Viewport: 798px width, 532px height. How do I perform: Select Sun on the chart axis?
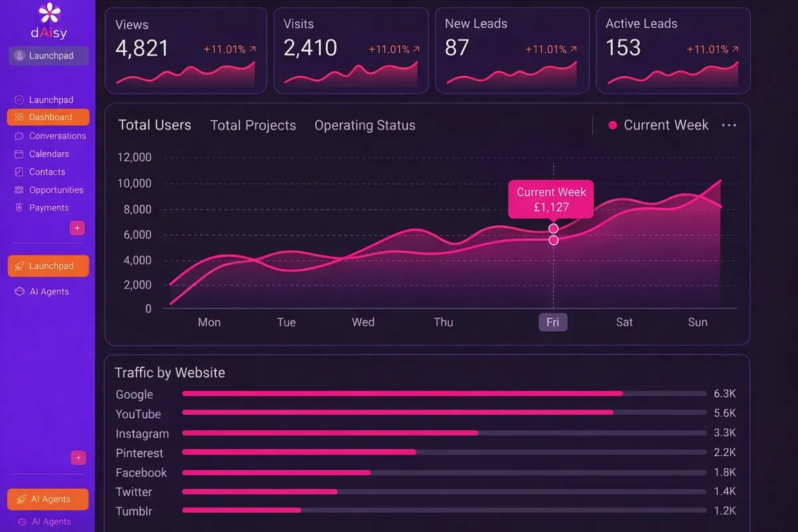point(698,322)
